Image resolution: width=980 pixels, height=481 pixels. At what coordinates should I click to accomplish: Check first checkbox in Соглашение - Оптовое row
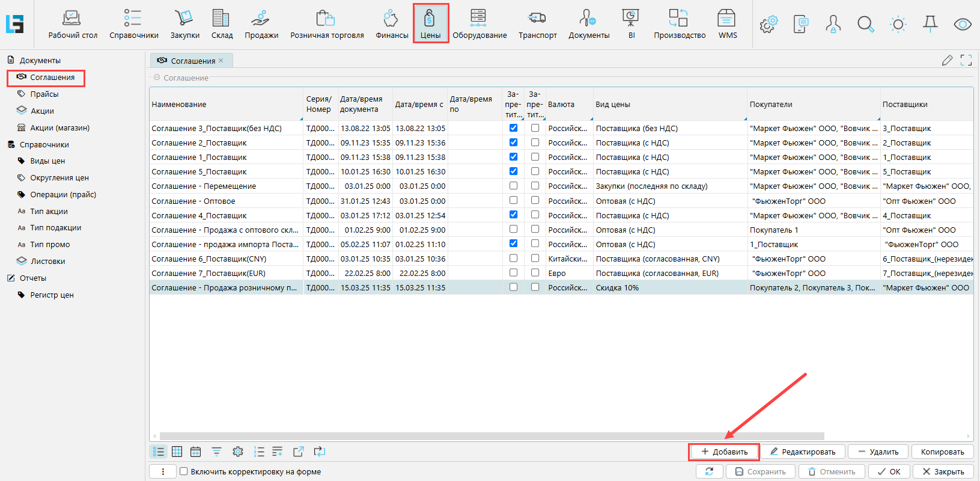click(513, 200)
